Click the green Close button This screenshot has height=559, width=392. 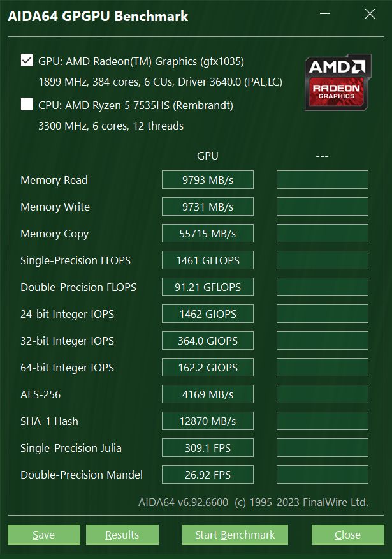coord(347,535)
